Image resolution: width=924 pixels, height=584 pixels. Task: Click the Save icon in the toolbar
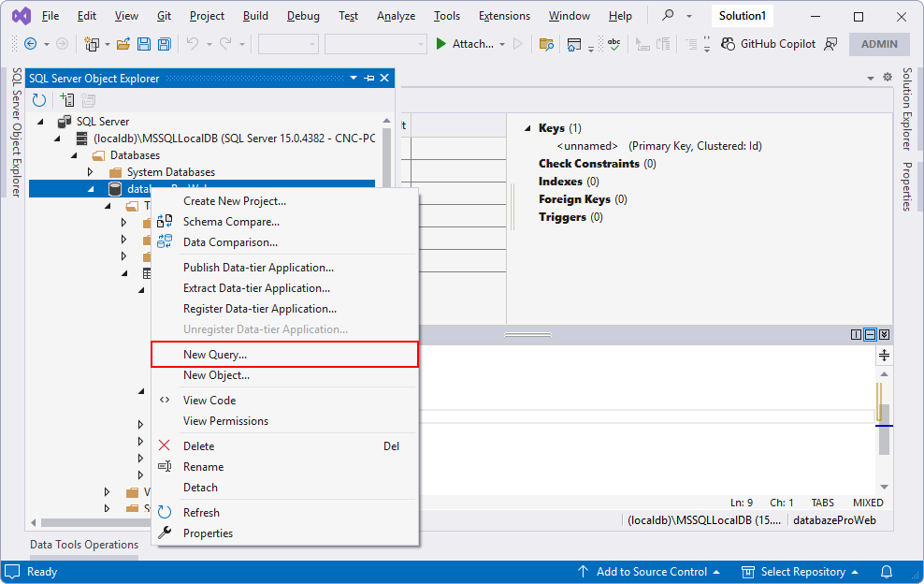coord(145,43)
